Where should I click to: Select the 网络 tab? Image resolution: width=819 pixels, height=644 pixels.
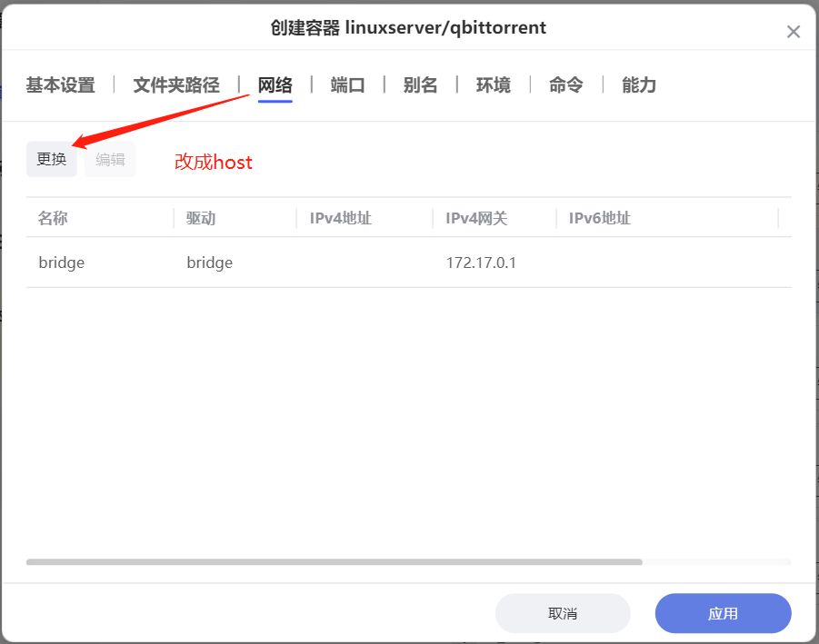pyautogui.click(x=275, y=85)
